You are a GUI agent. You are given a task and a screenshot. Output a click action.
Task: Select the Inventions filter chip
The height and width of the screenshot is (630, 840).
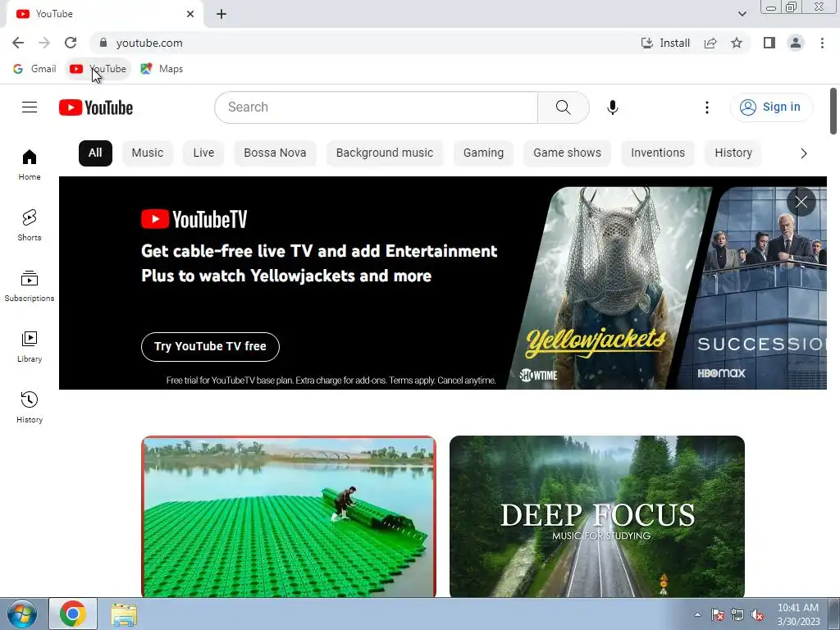(658, 153)
